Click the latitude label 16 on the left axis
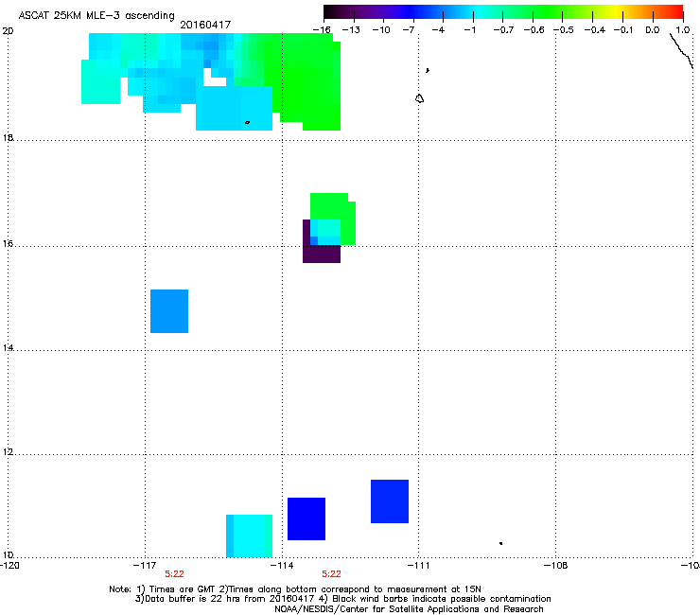Screen dimensions: 700x615 tap(8, 244)
